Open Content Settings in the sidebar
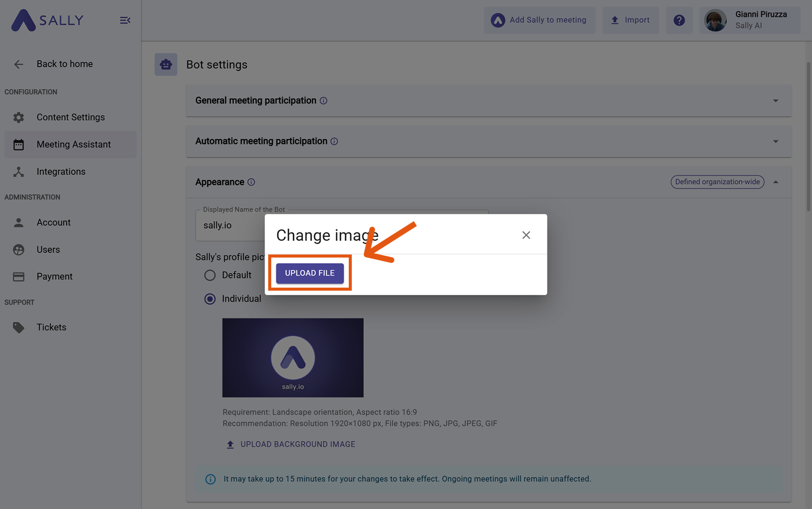This screenshot has width=812, height=509. pyautogui.click(x=71, y=117)
